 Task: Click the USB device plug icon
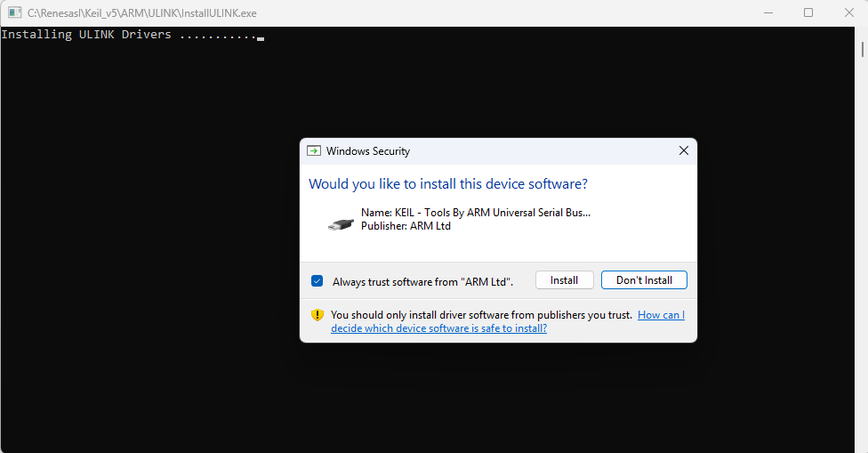[340, 223]
